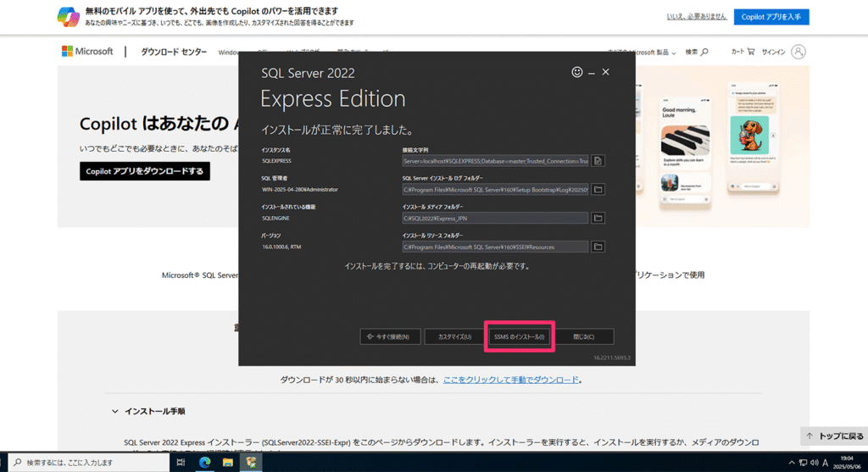Click the network icon in system tray
The width and height of the screenshot is (868, 472).
click(803, 463)
